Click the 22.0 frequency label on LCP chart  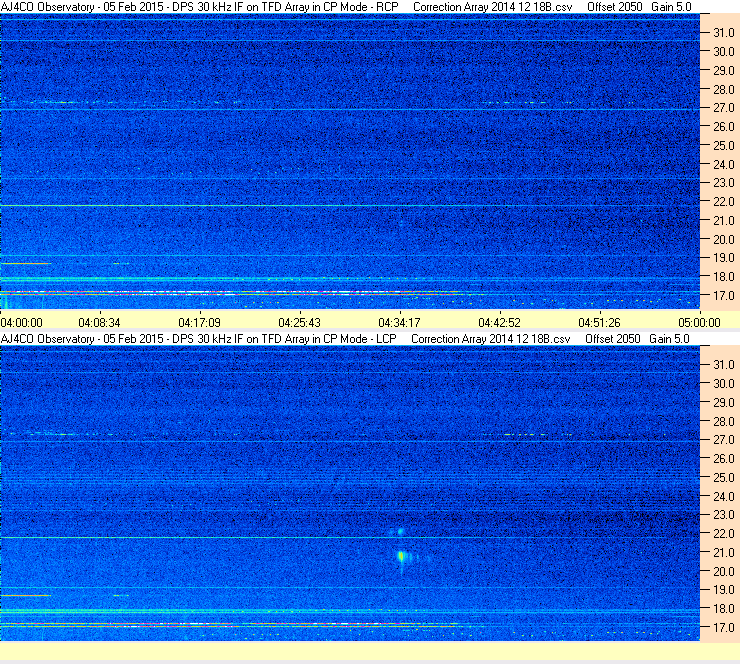tap(723, 534)
